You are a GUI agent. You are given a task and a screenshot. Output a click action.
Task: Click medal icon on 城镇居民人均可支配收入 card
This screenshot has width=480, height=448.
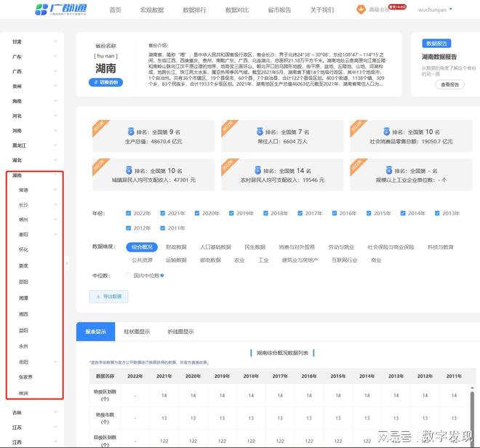[129, 170]
